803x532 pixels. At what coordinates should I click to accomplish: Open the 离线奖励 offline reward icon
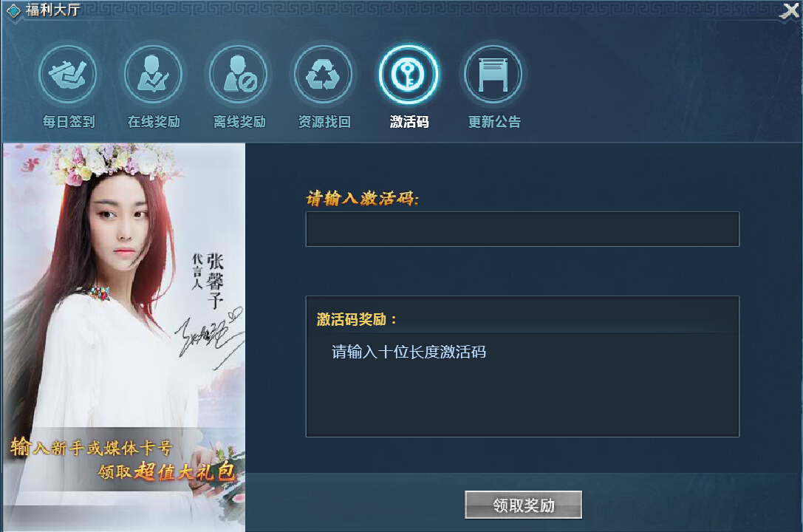tap(238, 75)
